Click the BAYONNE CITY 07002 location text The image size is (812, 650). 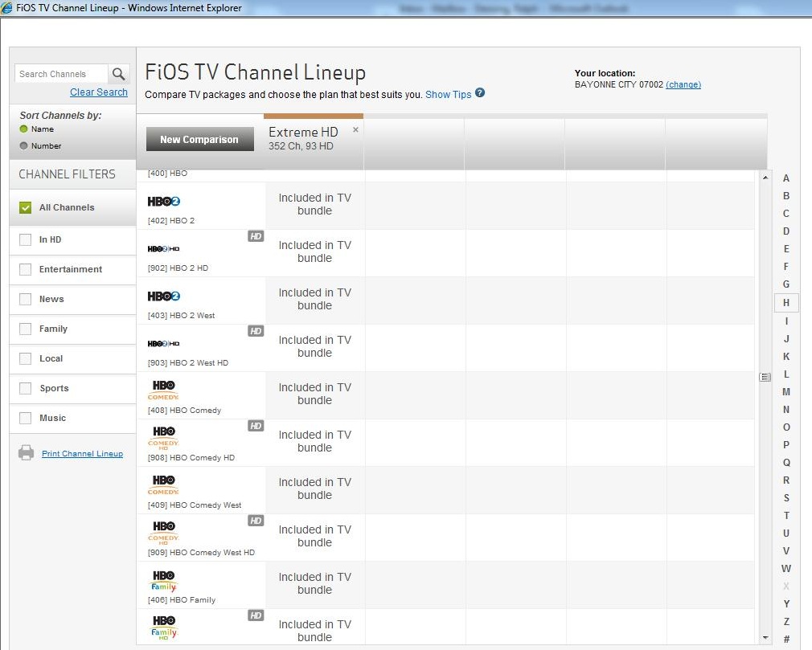[x=619, y=84]
